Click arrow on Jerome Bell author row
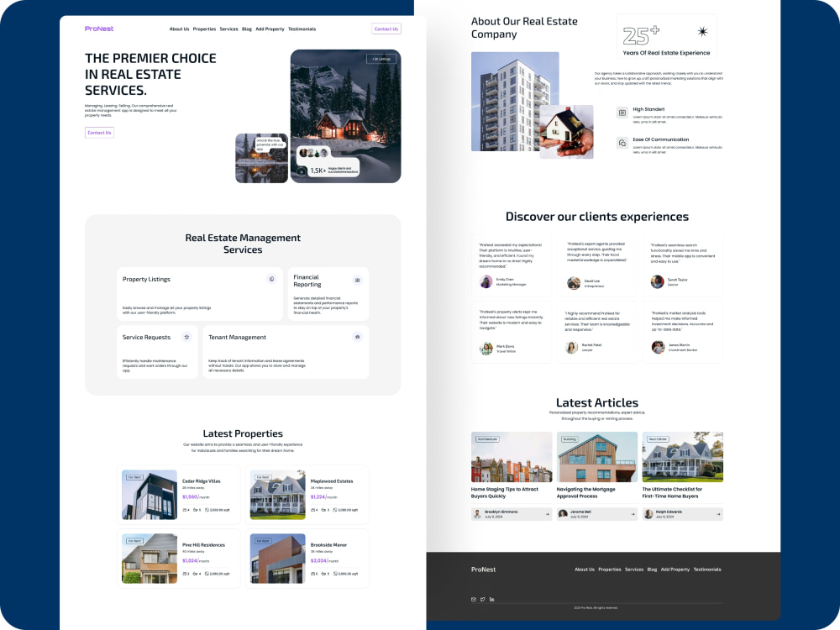This screenshot has height=630, width=840. coord(633,514)
